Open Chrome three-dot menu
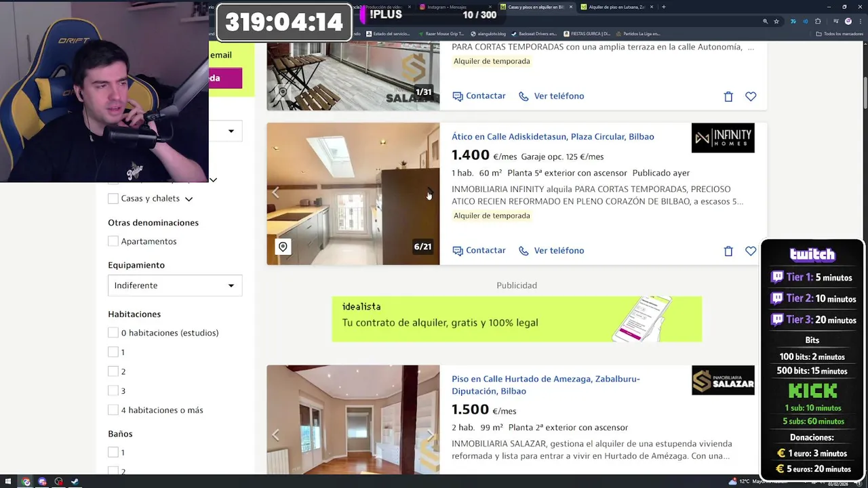 point(860,21)
